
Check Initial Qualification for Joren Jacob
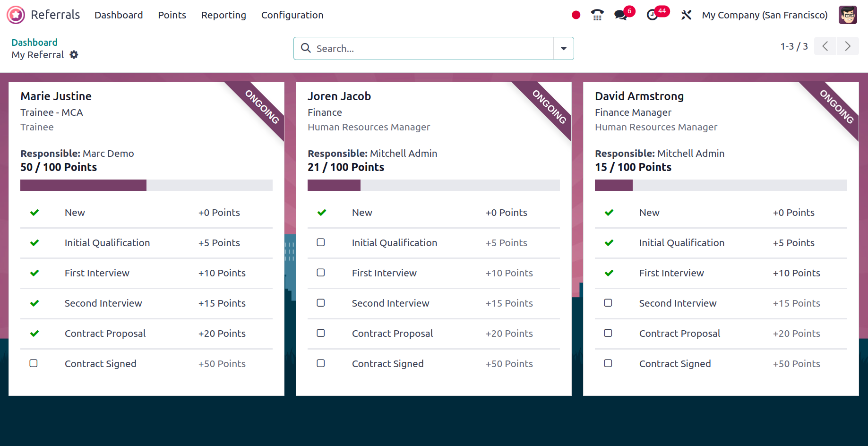[x=321, y=242]
